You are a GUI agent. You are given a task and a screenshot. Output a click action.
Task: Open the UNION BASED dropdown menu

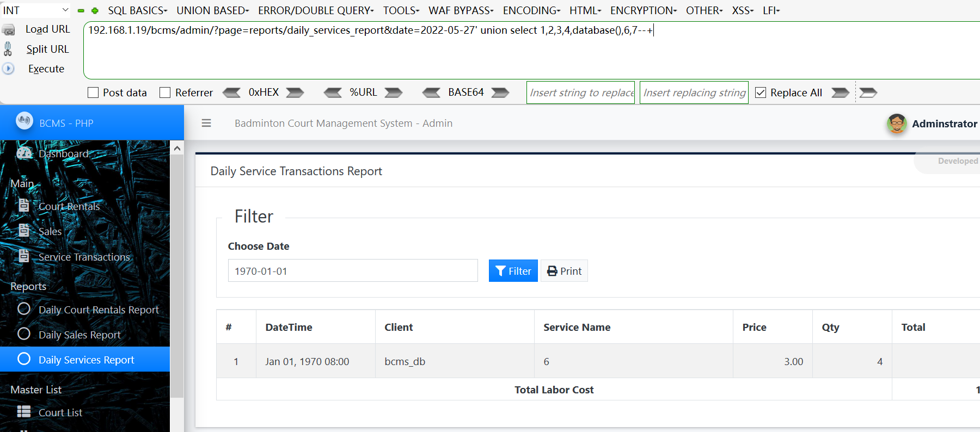click(x=212, y=10)
